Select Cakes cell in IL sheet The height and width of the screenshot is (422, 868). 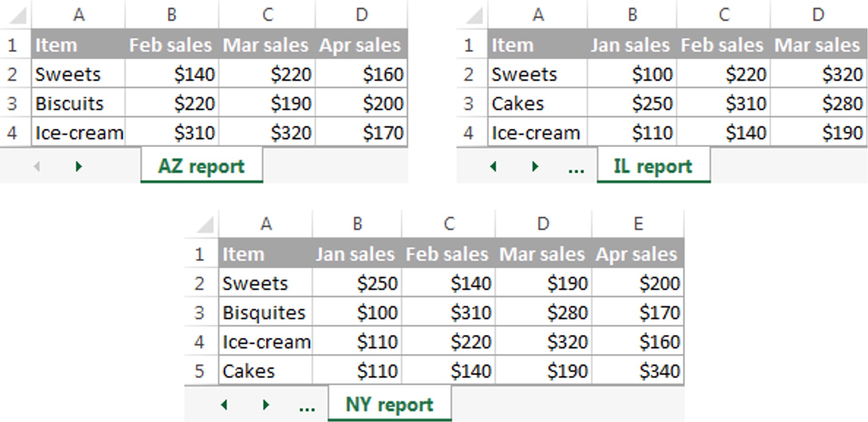click(537, 104)
